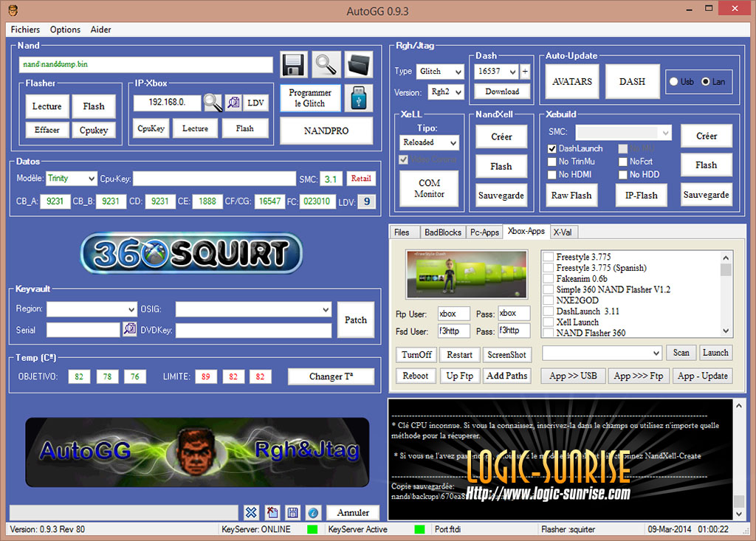
Task: Open the Aider menu
Action: point(100,30)
